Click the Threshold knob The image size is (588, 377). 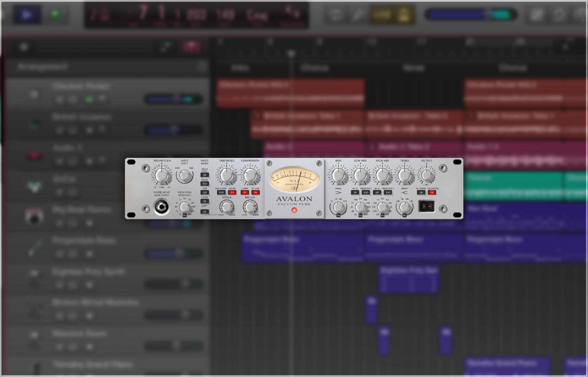point(227,175)
